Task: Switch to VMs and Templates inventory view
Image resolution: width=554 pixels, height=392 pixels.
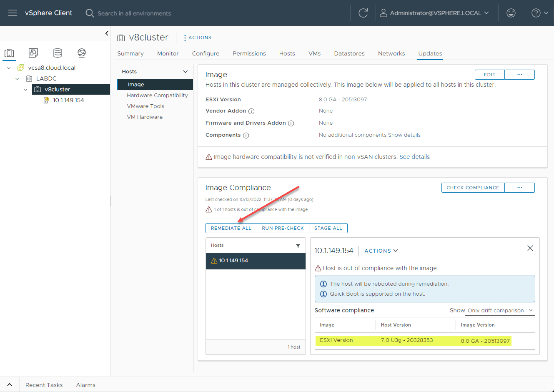Action: (x=33, y=53)
